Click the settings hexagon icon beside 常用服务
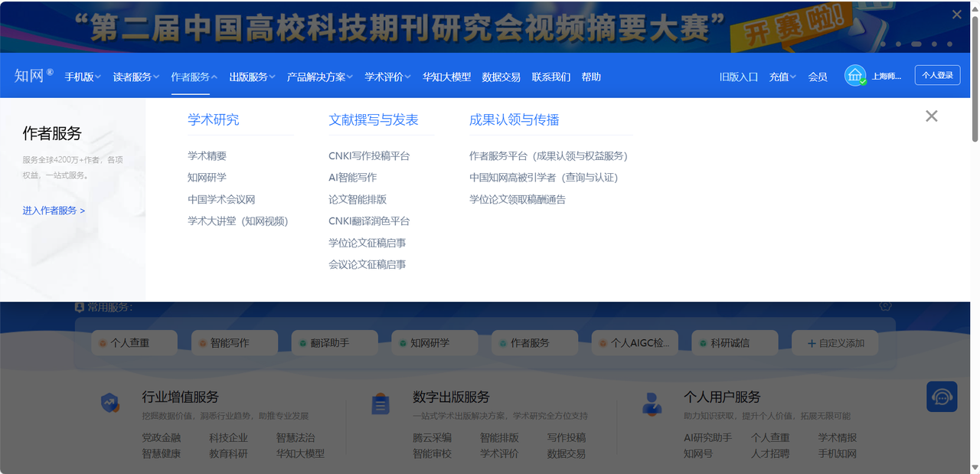Screen dimensions: 980x474 point(885,306)
